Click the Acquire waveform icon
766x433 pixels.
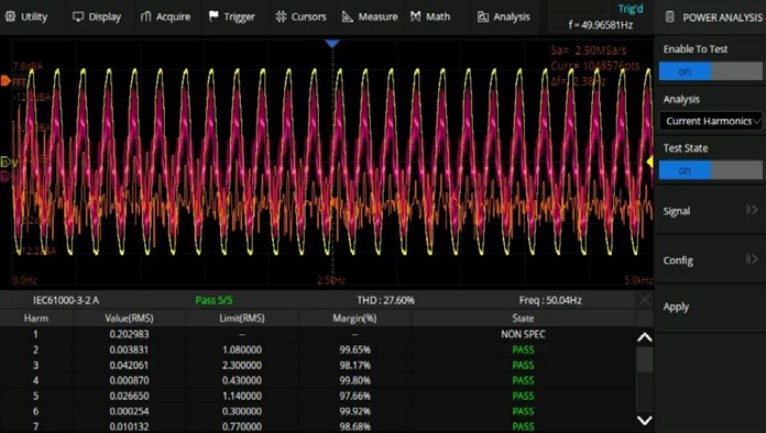click(x=146, y=17)
